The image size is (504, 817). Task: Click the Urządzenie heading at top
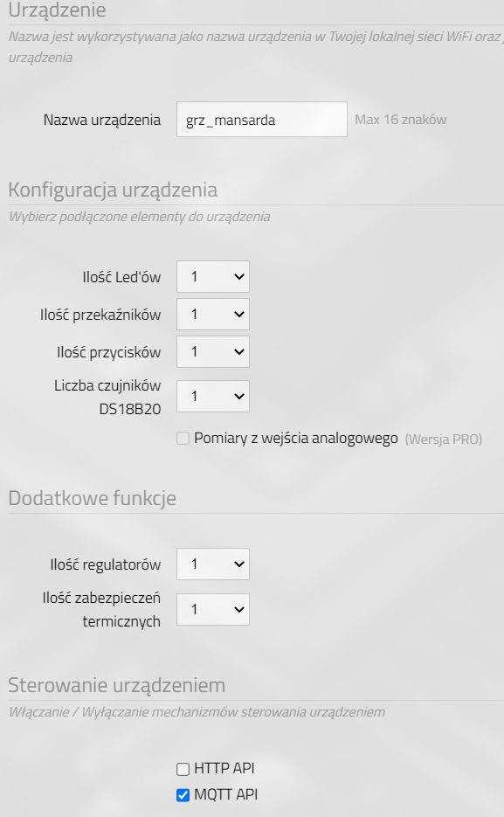58,10
